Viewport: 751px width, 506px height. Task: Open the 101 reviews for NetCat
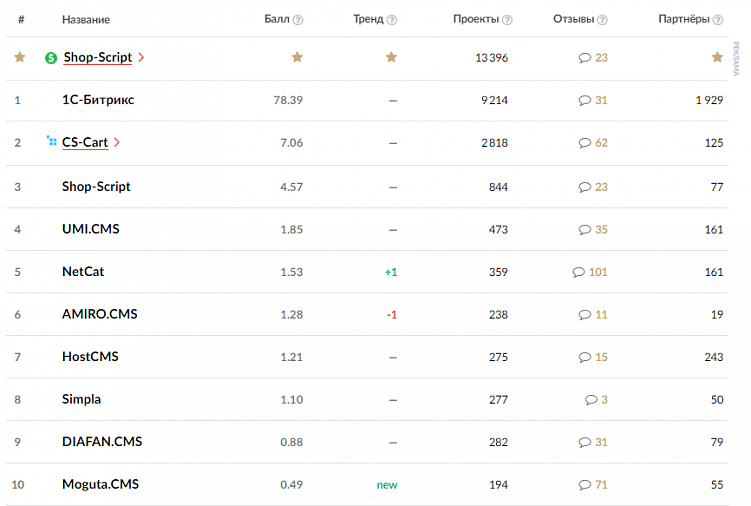pyautogui.click(x=598, y=271)
